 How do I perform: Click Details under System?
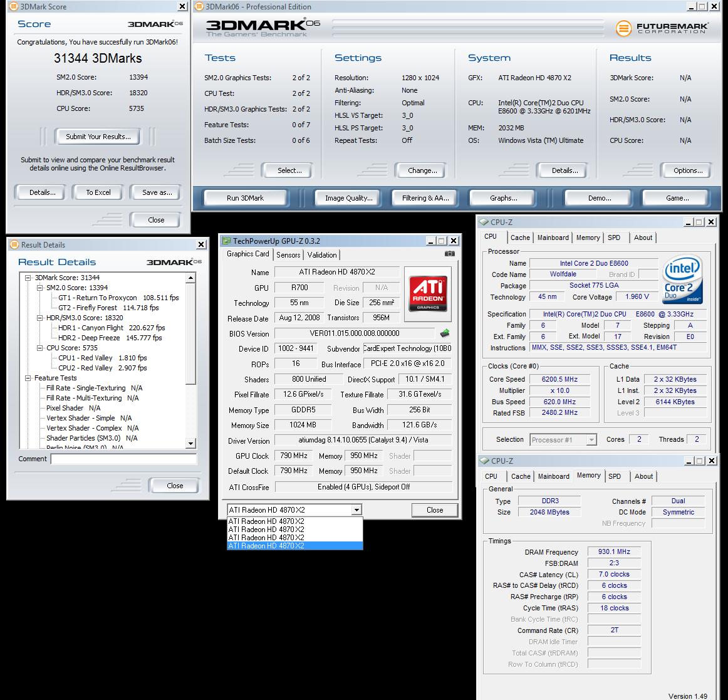click(564, 170)
